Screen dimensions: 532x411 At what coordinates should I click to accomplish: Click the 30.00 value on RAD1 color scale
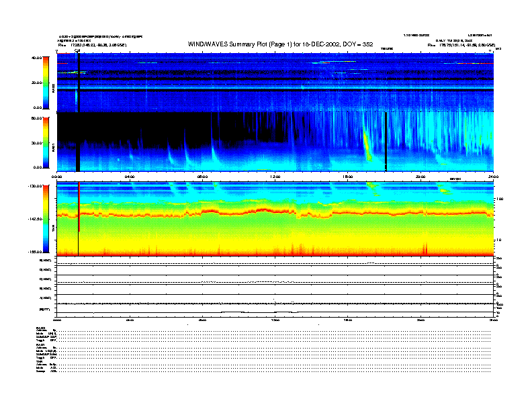[36, 143]
